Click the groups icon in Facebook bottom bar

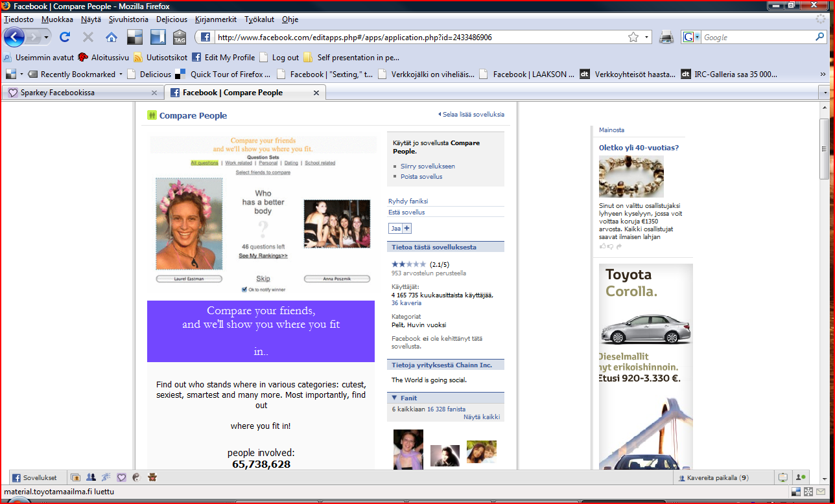91,478
